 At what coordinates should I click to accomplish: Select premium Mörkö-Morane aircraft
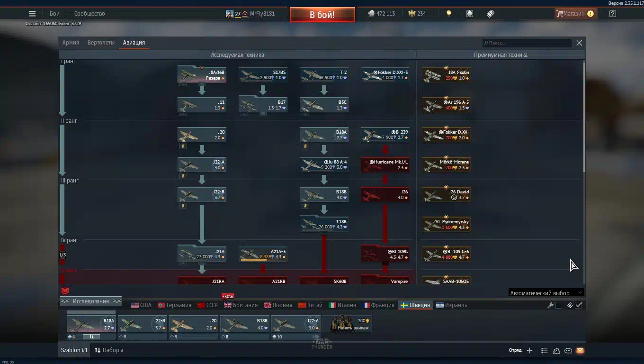[x=446, y=164]
